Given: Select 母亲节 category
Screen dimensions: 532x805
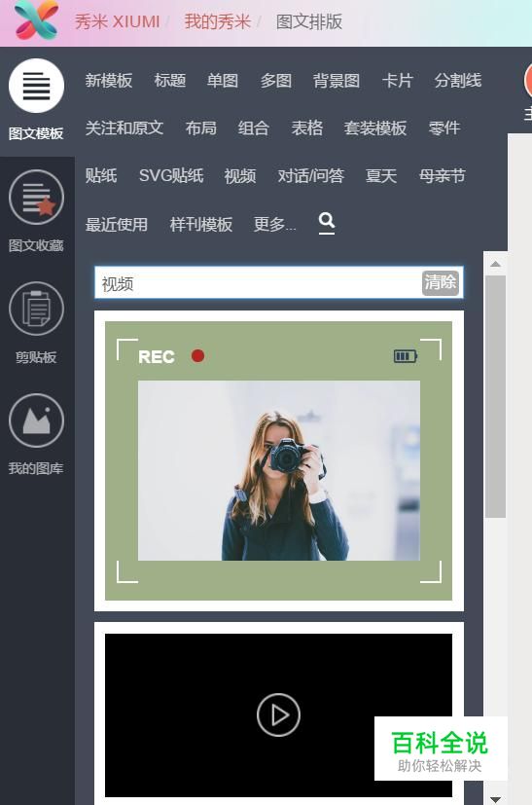Looking at the screenshot, I should (x=443, y=175).
